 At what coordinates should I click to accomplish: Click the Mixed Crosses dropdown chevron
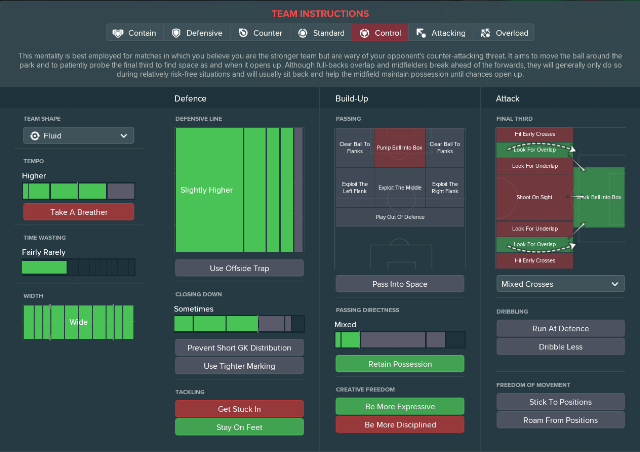pyautogui.click(x=615, y=284)
